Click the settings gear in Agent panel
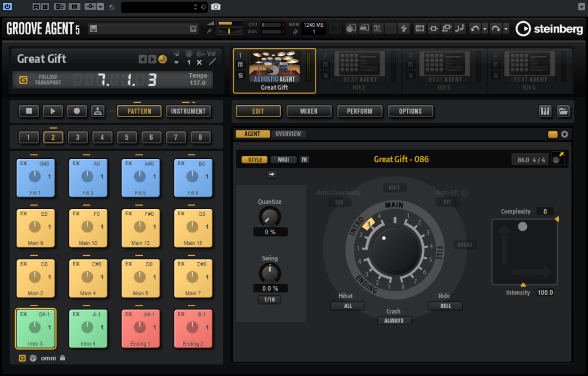 [x=565, y=134]
